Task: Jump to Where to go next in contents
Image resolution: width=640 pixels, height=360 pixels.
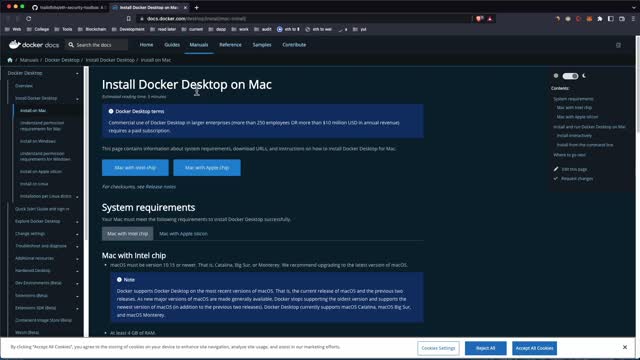Action: (x=569, y=155)
